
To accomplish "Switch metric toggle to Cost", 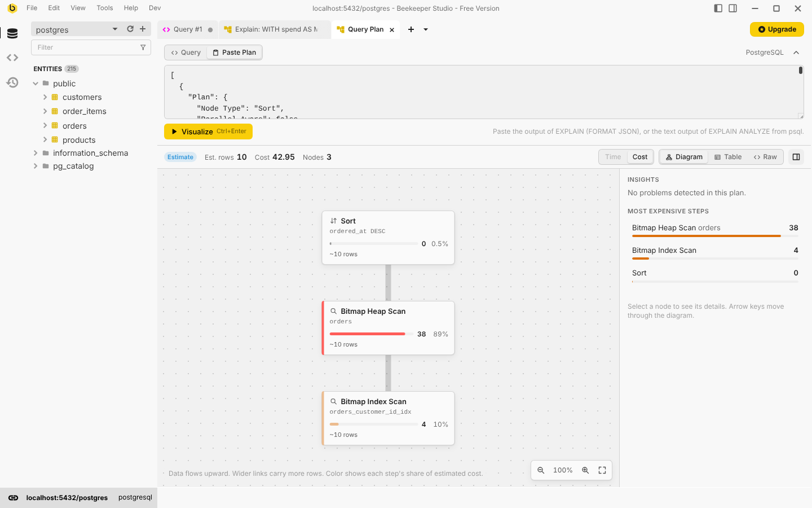I will click(x=640, y=157).
